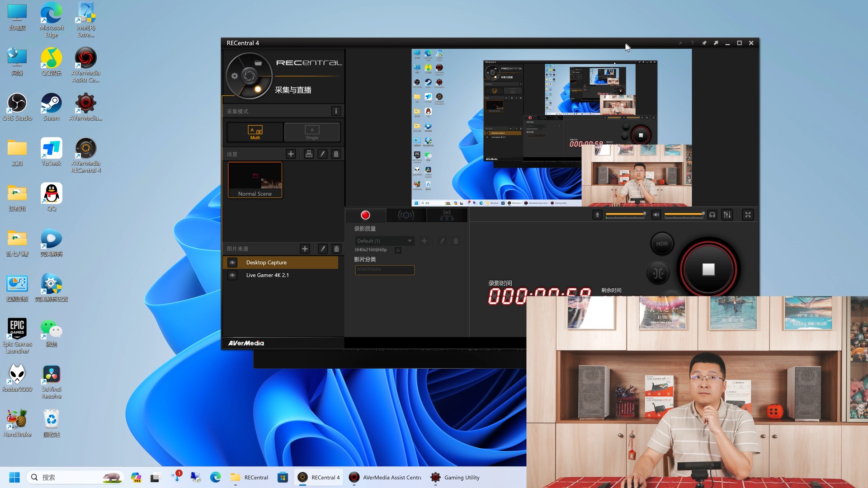This screenshot has height=488, width=868.
Task: Adjust the speaker volume slider
Action: (684, 214)
